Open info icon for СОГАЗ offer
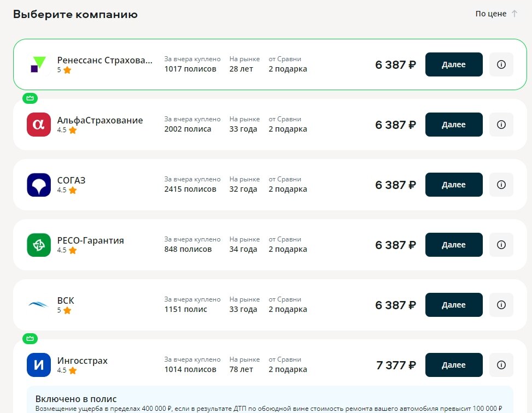Viewport: 532px width, 413px height. click(x=501, y=185)
